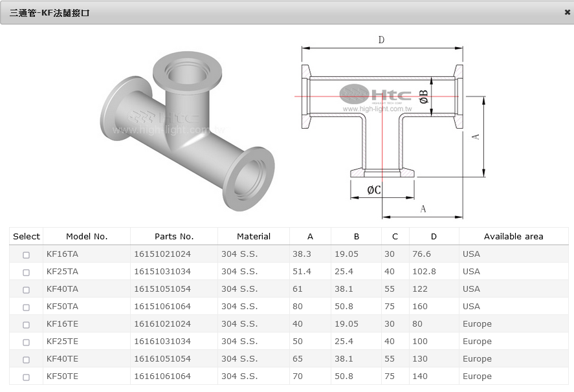Click the KF50TE model name cell
This screenshot has width=574, height=392.
point(63,376)
